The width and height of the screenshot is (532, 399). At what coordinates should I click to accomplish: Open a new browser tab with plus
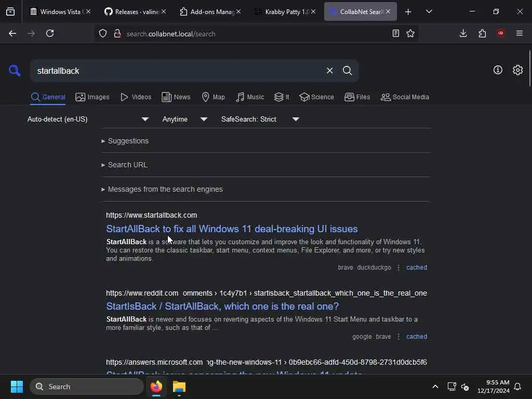coord(408,12)
